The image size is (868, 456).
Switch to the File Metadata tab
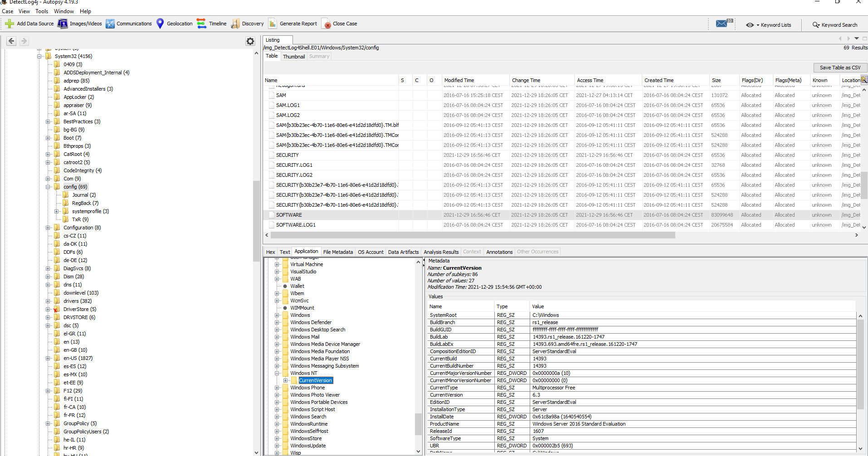click(338, 252)
